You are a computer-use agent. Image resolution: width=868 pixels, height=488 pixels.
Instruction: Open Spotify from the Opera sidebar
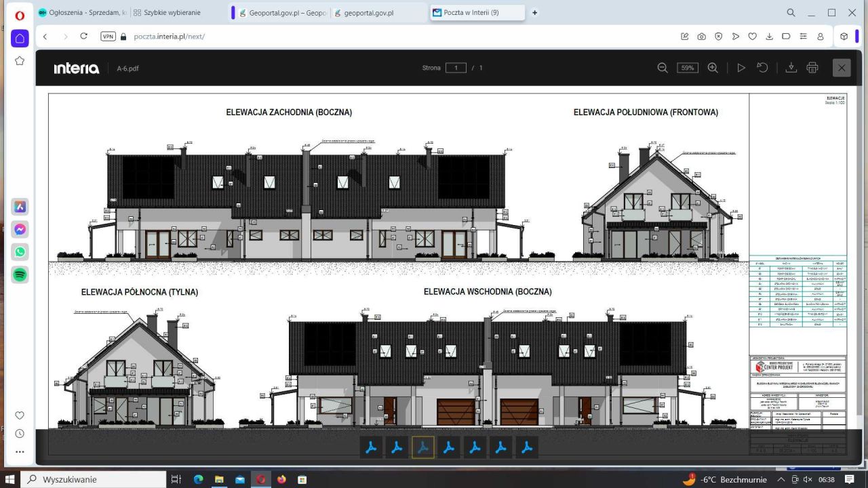(20, 275)
